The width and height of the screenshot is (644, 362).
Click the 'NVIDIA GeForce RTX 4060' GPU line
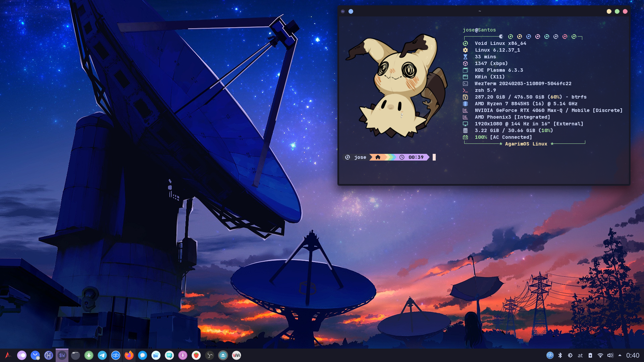pyautogui.click(x=549, y=110)
